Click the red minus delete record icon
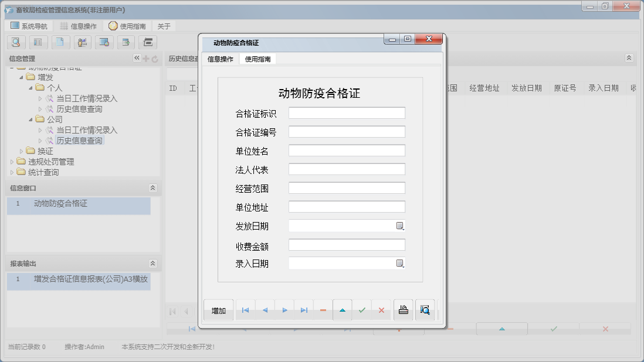Screen dimensions: 644x362 [323, 310]
